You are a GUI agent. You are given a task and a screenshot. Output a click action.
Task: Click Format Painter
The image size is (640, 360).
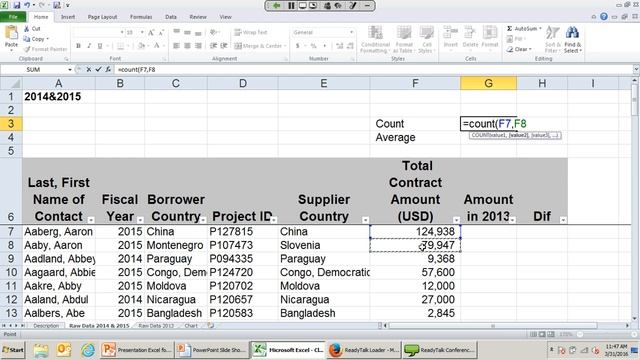point(45,49)
